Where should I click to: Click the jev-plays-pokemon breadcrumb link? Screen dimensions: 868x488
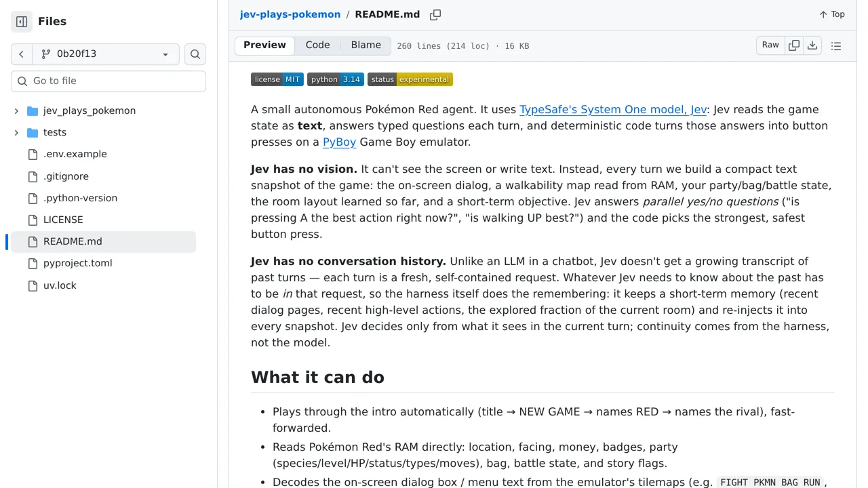coord(290,14)
